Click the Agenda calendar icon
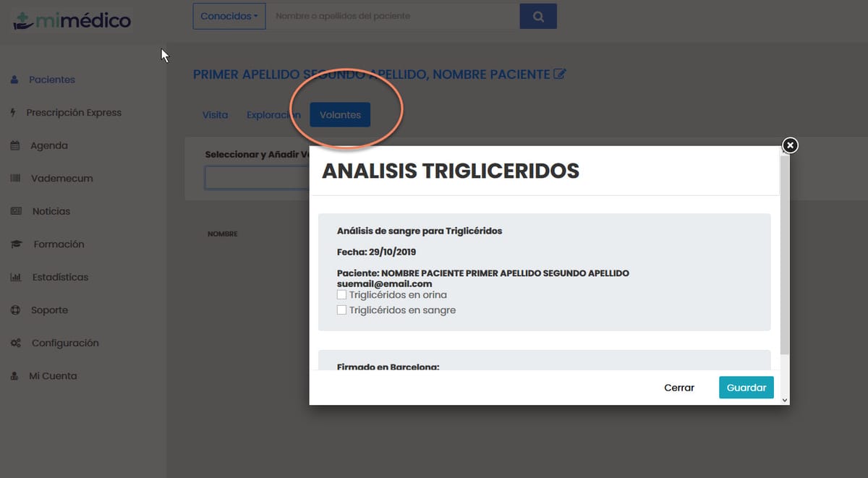This screenshot has width=868, height=478. [x=15, y=145]
